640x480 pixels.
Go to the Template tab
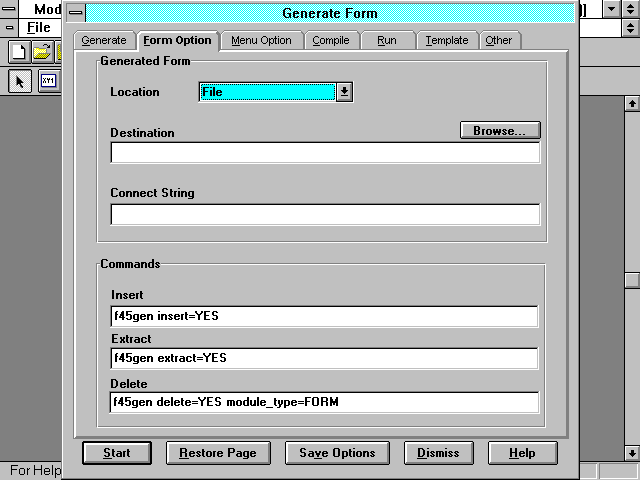pos(446,41)
